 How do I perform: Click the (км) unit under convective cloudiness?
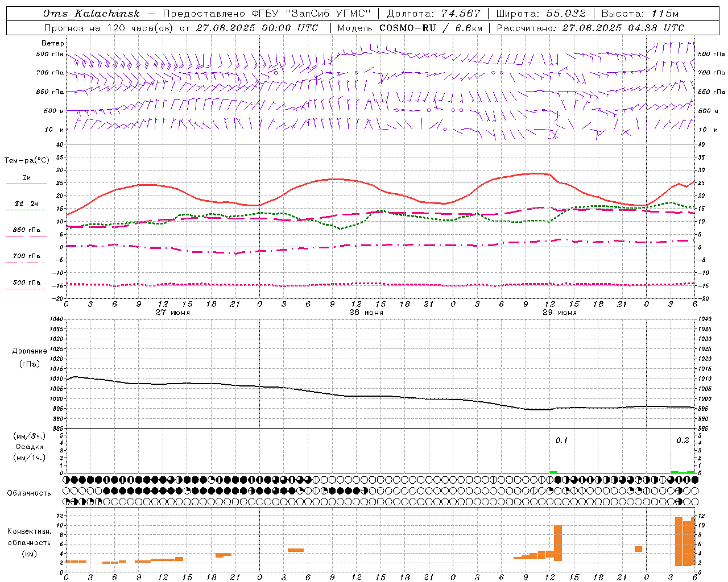point(29,554)
